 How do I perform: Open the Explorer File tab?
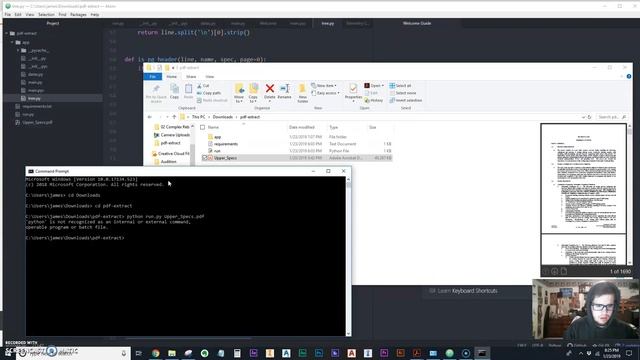(x=153, y=77)
